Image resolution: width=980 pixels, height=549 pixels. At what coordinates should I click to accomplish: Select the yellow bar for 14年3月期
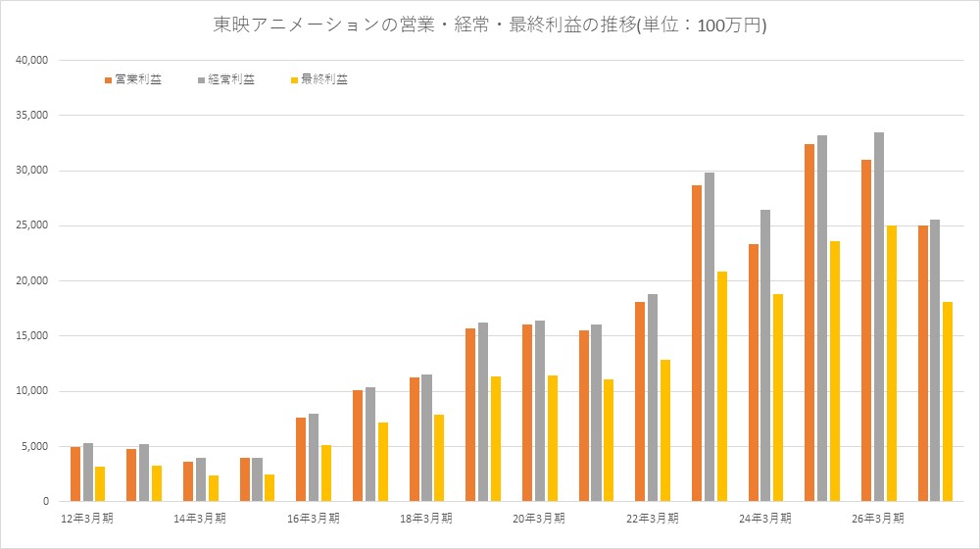(x=213, y=488)
